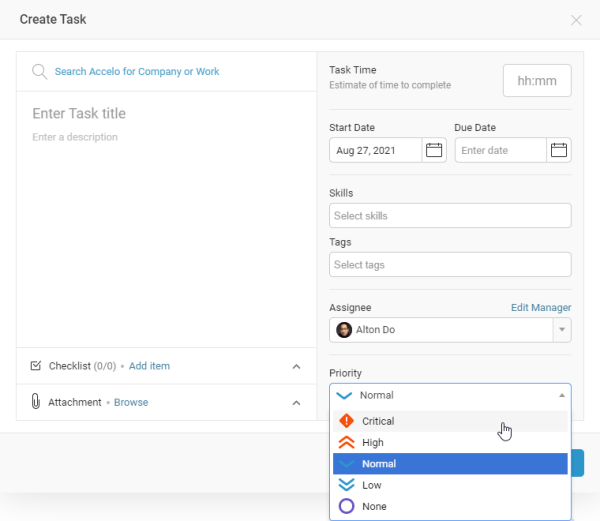Open the Due Date calendar picker
Screen dimensions: 600x521
tap(559, 150)
